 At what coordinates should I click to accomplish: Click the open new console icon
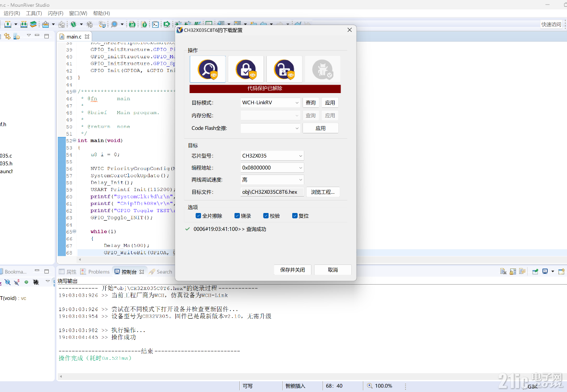(561, 272)
